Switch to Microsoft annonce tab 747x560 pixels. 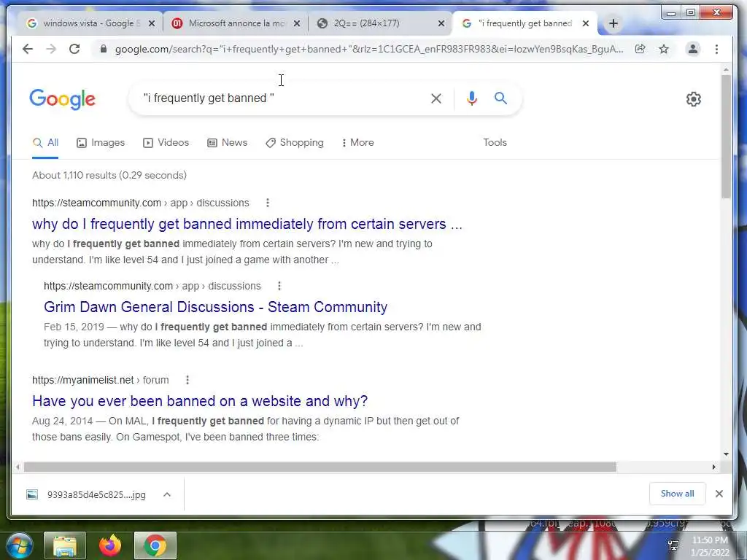click(236, 23)
